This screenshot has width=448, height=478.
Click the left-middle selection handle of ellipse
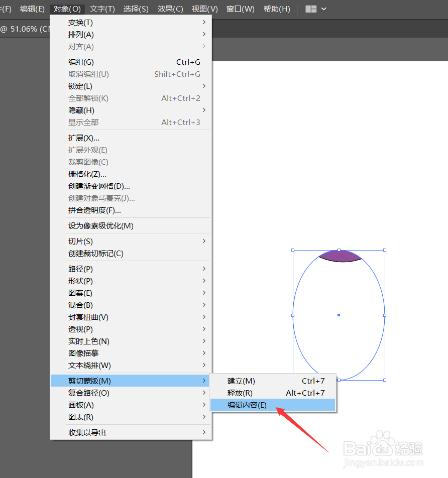(293, 315)
